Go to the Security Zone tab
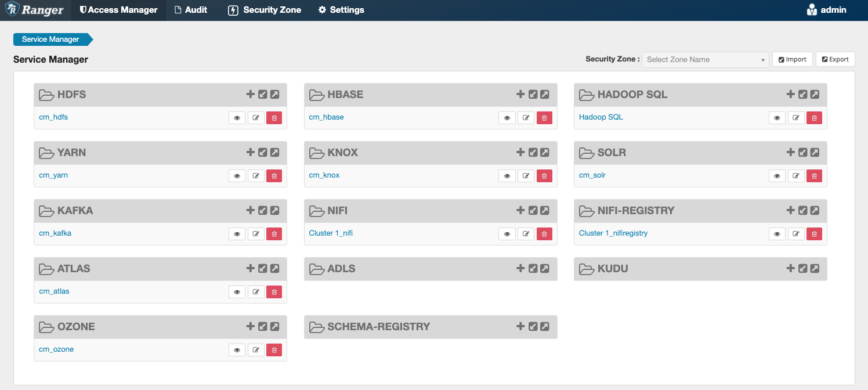Image resolution: width=868 pixels, height=390 pixels. click(x=265, y=10)
